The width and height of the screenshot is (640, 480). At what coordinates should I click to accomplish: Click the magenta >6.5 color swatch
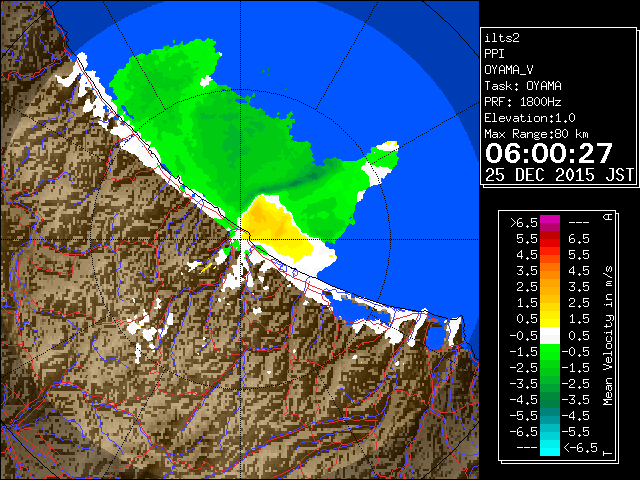(550, 223)
